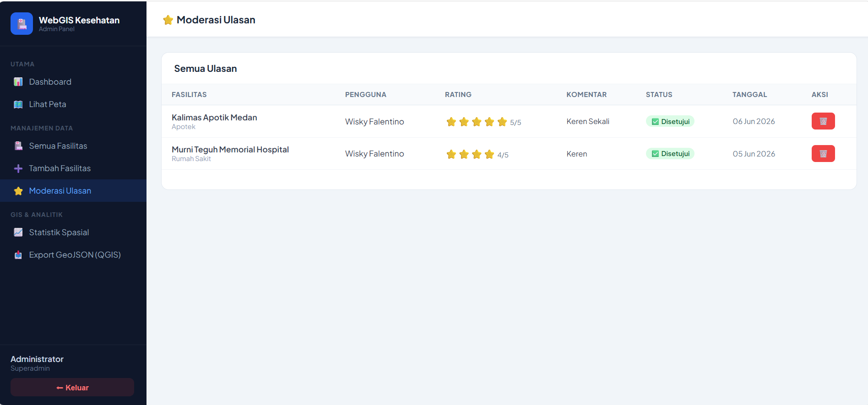Go to Dashboard menu item
Viewport: 868px width, 405px height.
click(x=73, y=82)
